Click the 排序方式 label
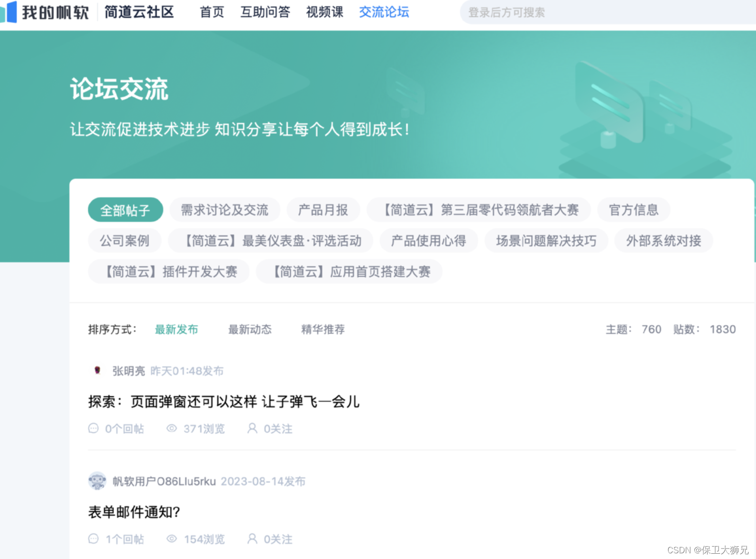The width and height of the screenshot is (756, 559). [112, 329]
